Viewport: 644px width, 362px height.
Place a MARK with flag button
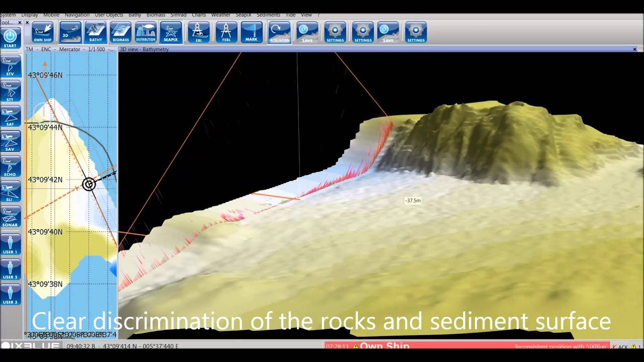click(x=251, y=32)
